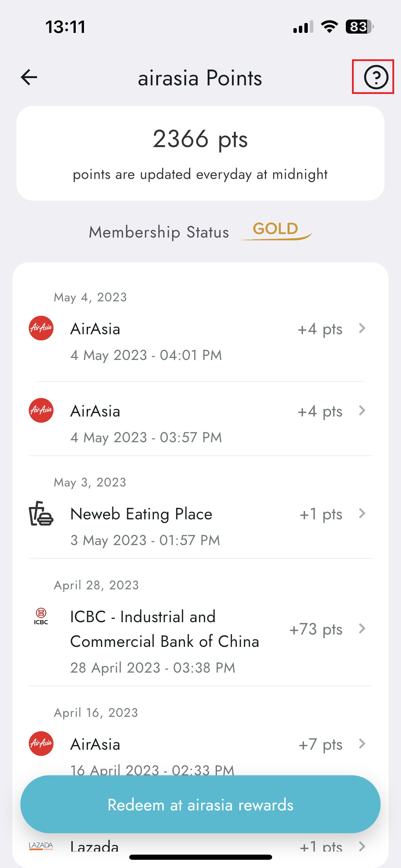Tap the 2366 pts balance card

[200, 153]
